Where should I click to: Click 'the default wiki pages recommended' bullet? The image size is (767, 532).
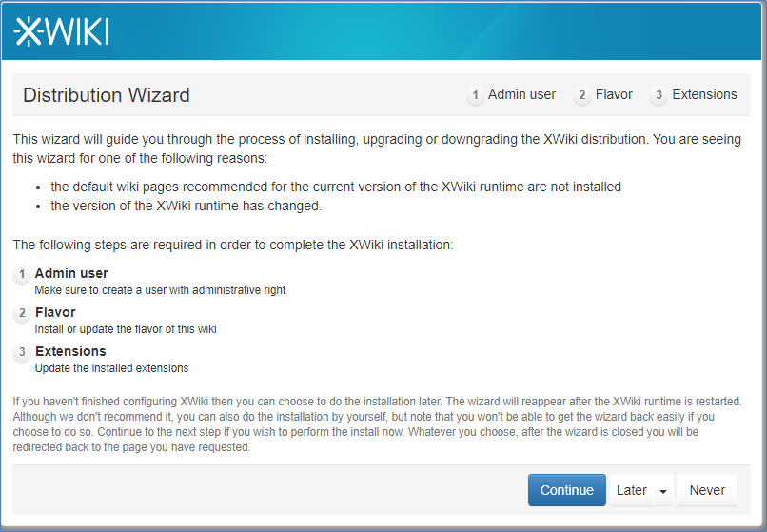336,187
